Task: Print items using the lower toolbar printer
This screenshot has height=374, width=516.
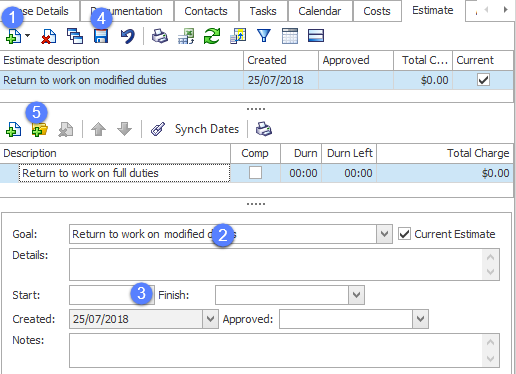Action: coord(264,129)
